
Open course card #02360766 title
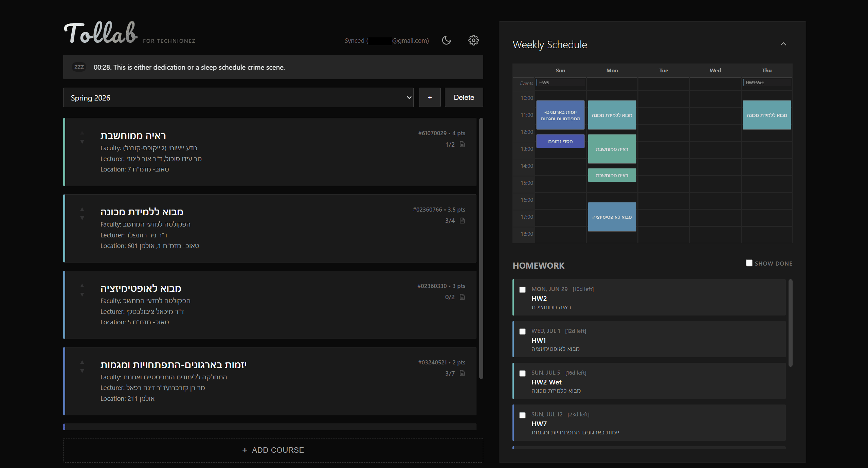(142, 212)
